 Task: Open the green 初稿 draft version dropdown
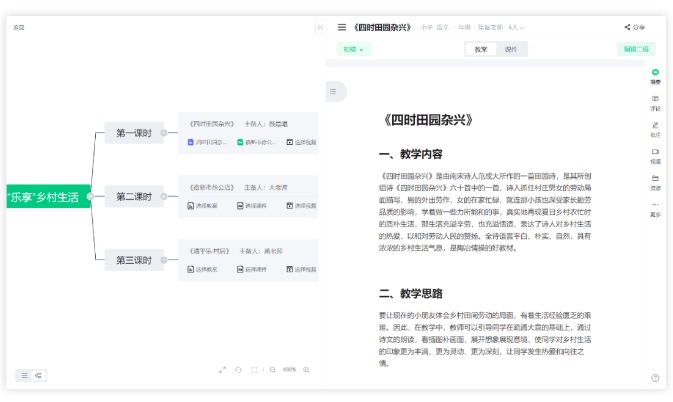click(x=354, y=49)
